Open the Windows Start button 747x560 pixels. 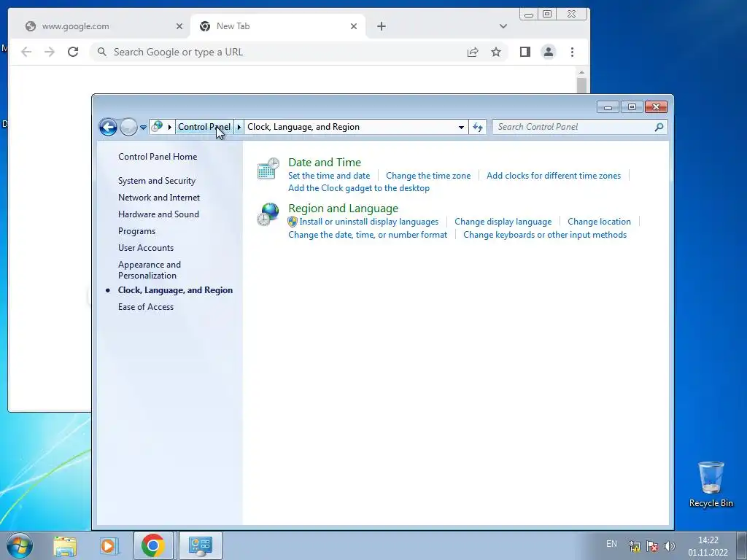pos(20,545)
